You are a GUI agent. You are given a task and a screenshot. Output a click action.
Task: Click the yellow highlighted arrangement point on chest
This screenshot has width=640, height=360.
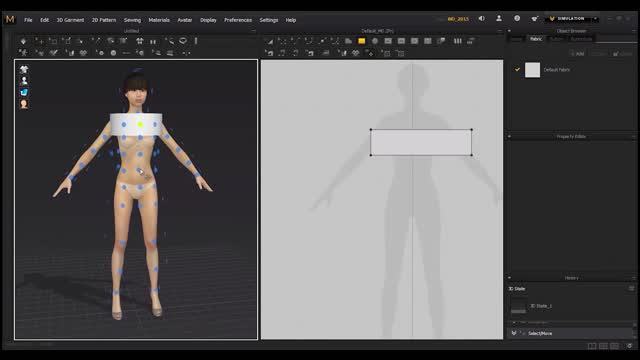140,124
